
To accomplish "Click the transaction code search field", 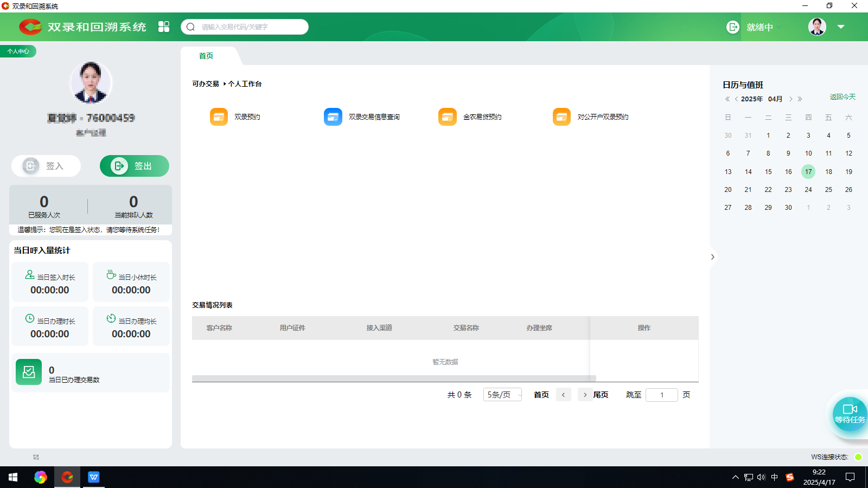I will pyautogui.click(x=250, y=27).
